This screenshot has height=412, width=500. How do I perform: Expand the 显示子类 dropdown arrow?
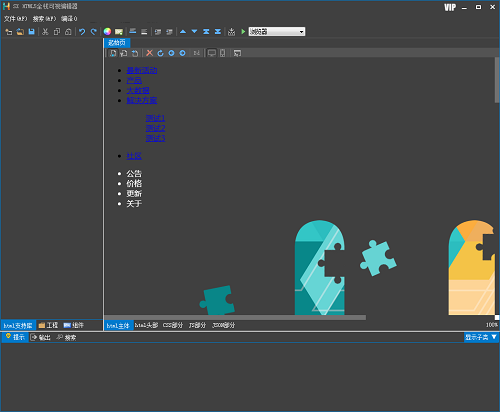tap(494, 337)
